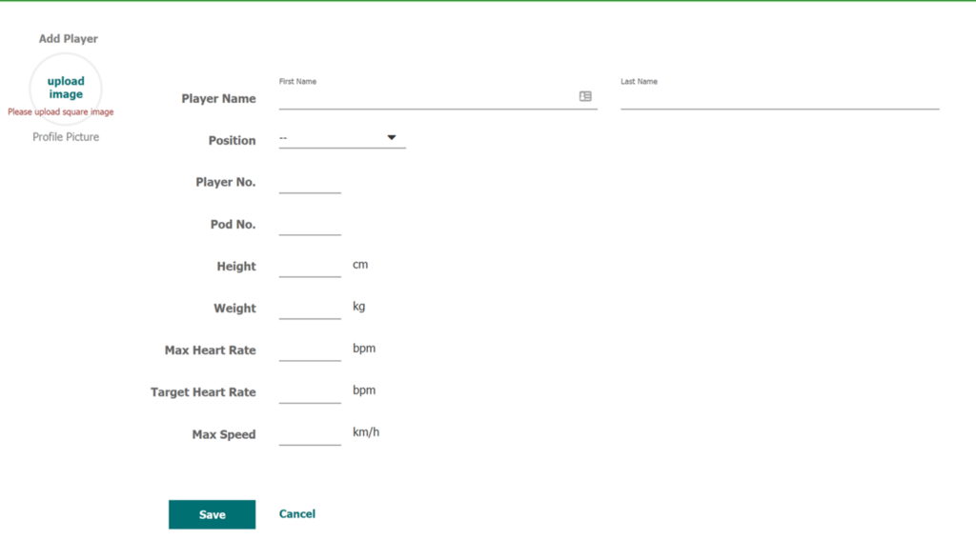Click the upload image circle
Screen dimensions: 976x560
[66, 88]
